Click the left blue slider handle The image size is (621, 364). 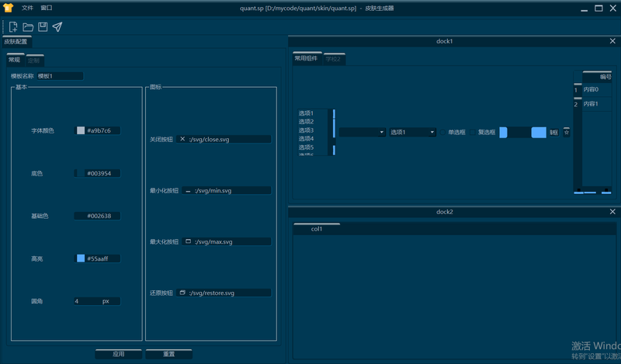pos(503,132)
